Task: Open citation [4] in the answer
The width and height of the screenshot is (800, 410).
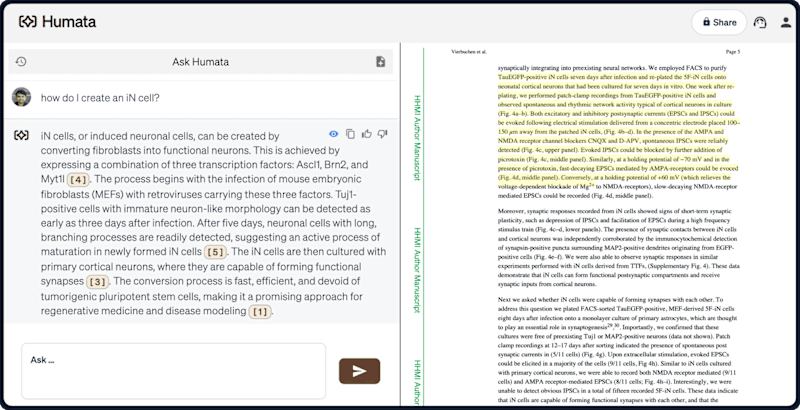Action: (x=79, y=180)
